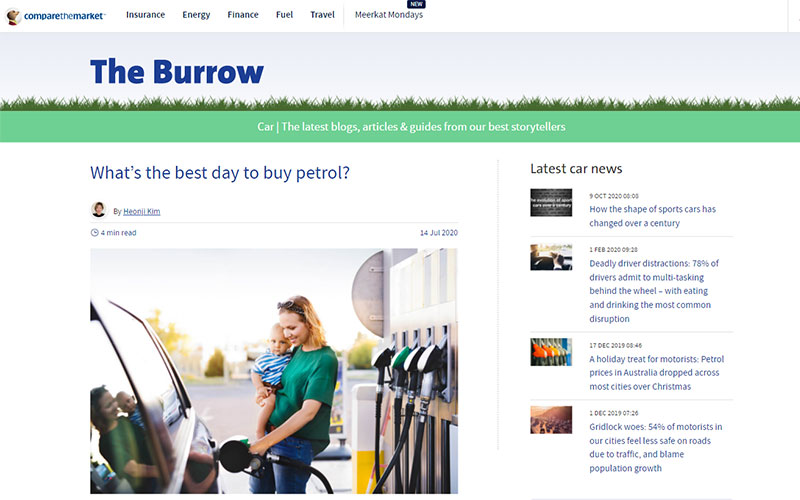
Task: Click the 17 DEC 2019 timestamp
Action: (x=615, y=345)
